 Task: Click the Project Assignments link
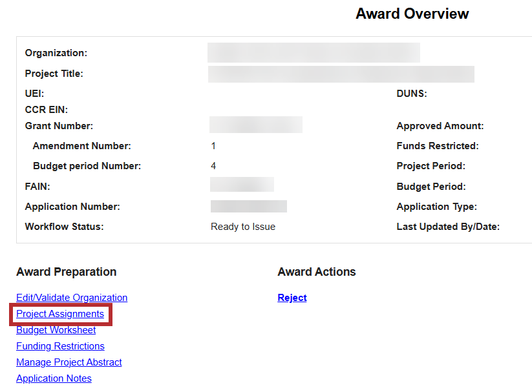60,314
